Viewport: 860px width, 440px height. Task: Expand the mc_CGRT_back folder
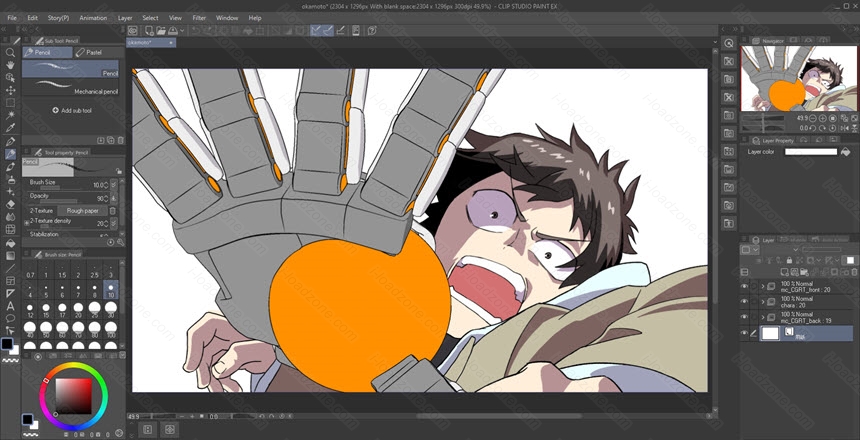(x=762, y=317)
